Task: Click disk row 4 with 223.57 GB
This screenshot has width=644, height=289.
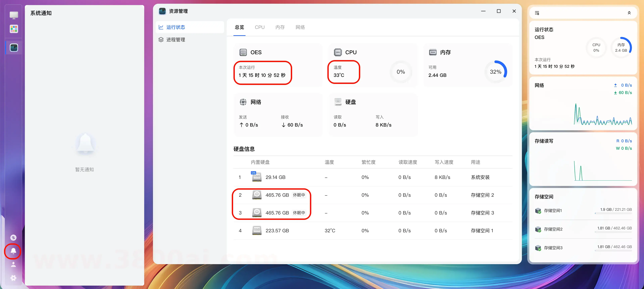Action: [277, 230]
